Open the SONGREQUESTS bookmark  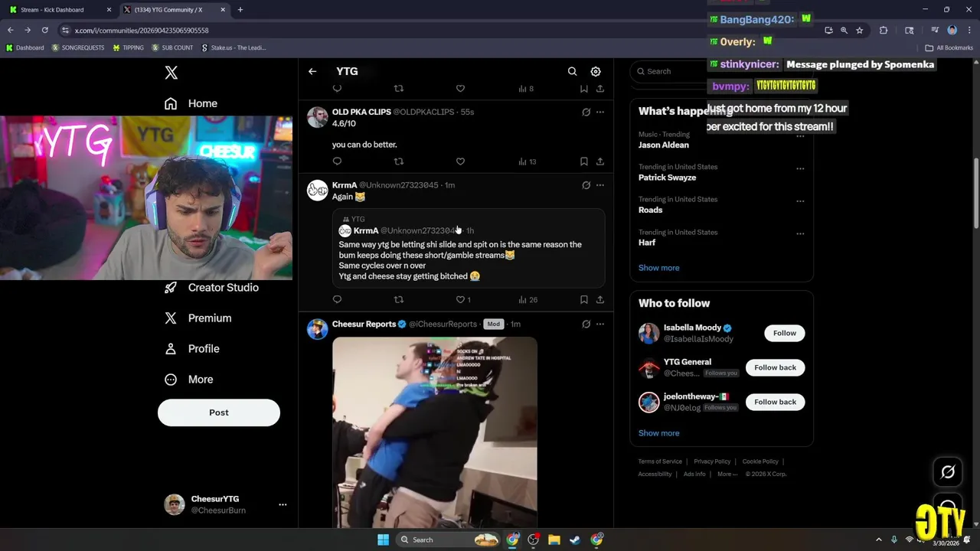[x=78, y=47]
